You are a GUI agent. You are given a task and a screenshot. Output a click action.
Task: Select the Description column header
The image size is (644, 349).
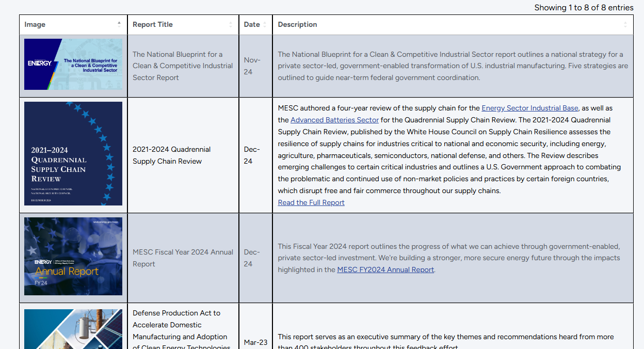click(x=453, y=25)
